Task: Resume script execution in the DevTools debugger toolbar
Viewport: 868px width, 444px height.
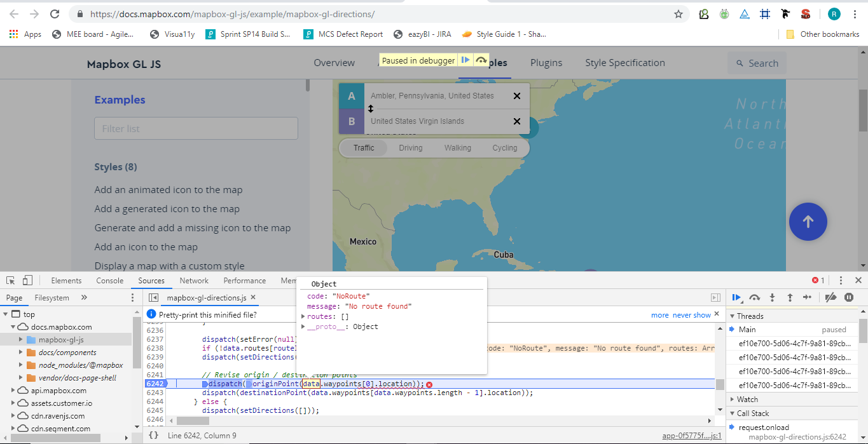Action: point(737,297)
